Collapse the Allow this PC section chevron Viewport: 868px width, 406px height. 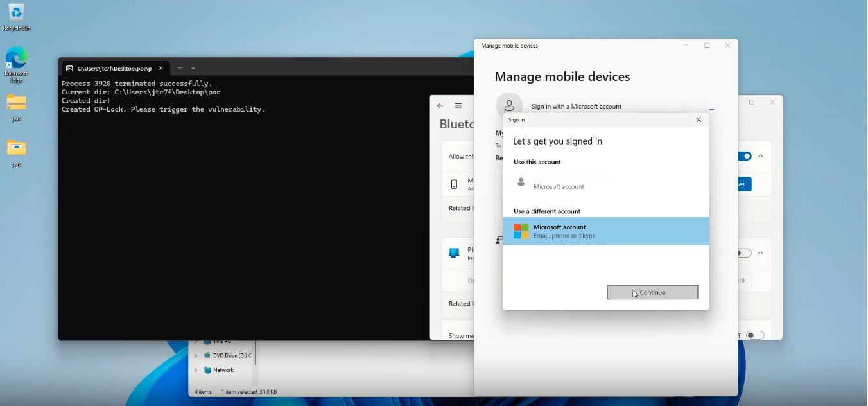pos(761,156)
